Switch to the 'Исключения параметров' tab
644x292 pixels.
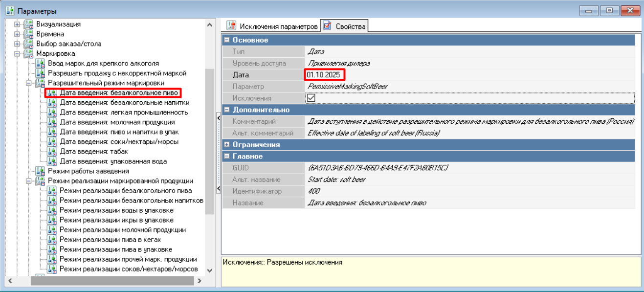tap(278, 26)
